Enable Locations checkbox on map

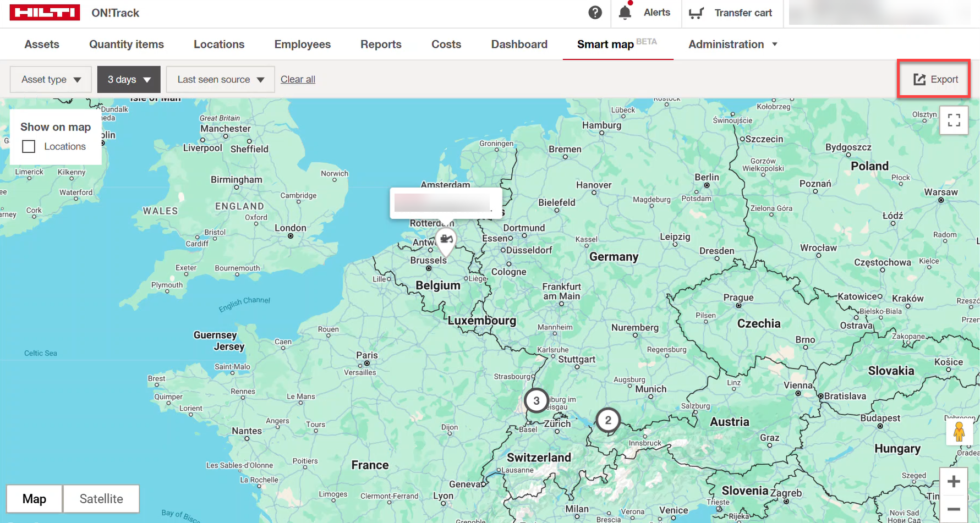29,146
